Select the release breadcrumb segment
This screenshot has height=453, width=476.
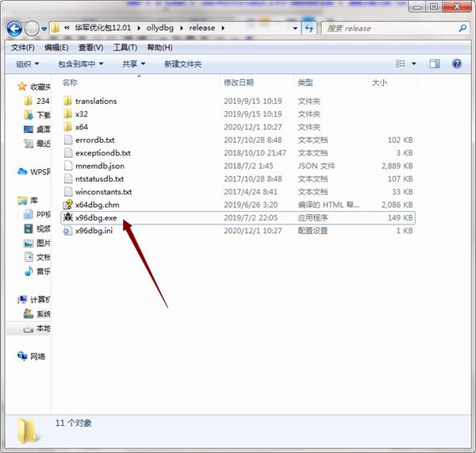click(x=202, y=28)
